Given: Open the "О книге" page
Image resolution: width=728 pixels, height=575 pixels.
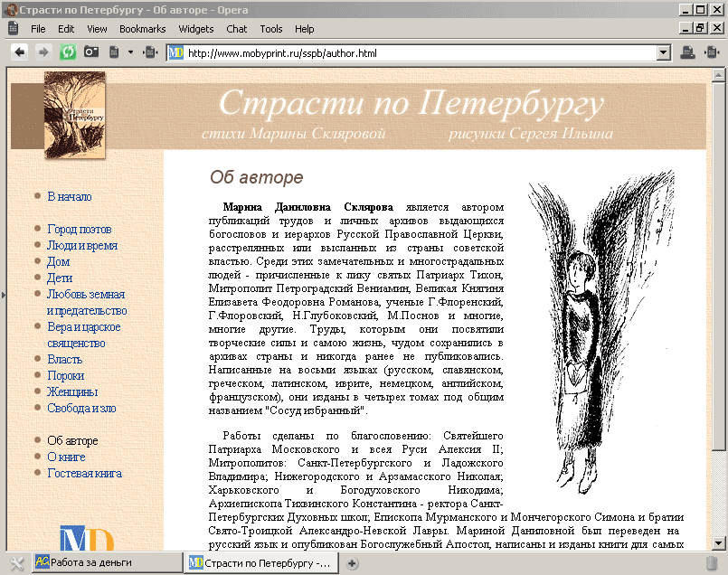Looking at the screenshot, I should [66, 457].
